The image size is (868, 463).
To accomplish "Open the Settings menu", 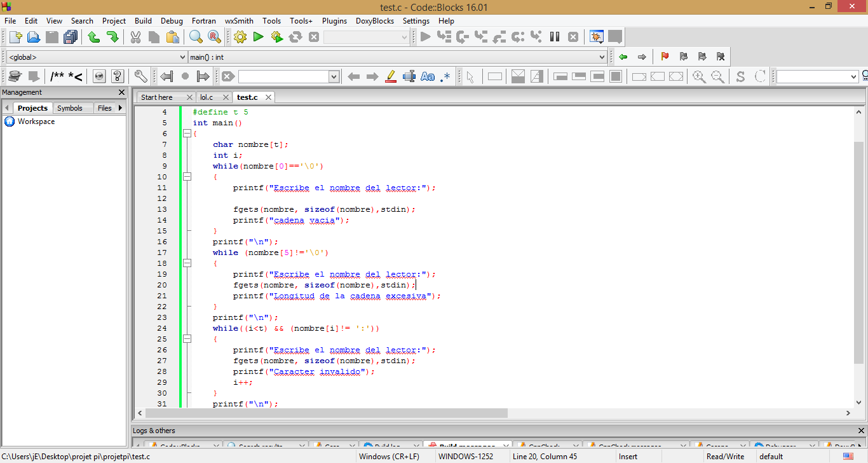I will pyautogui.click(x=416, y=20).
